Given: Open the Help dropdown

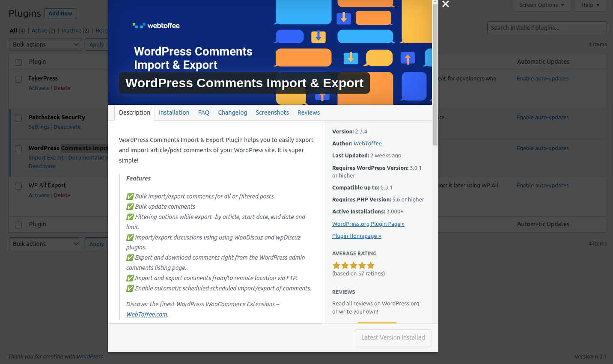Looking at the screenshot, I should (x=590, y=5).
